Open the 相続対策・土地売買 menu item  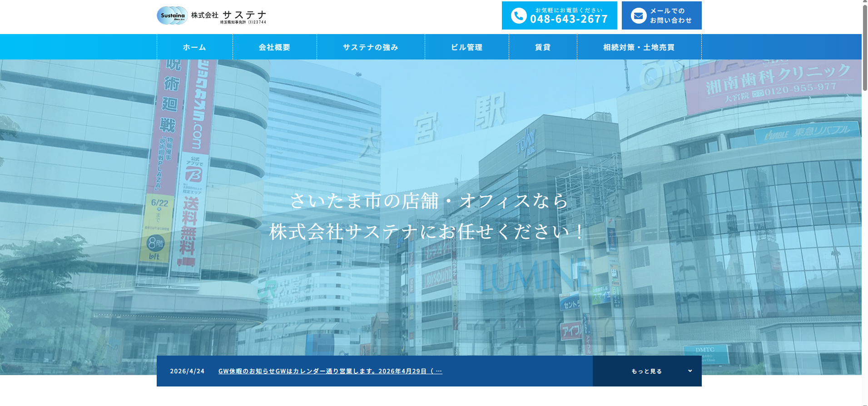pos(639,47)
